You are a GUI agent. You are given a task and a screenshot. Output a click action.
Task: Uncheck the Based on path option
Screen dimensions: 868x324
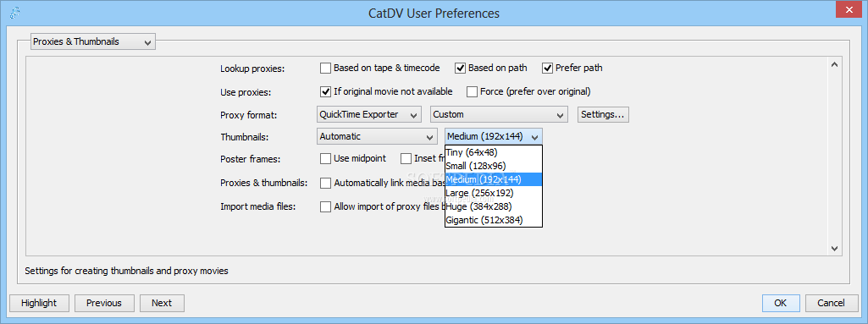coord(460,68)
